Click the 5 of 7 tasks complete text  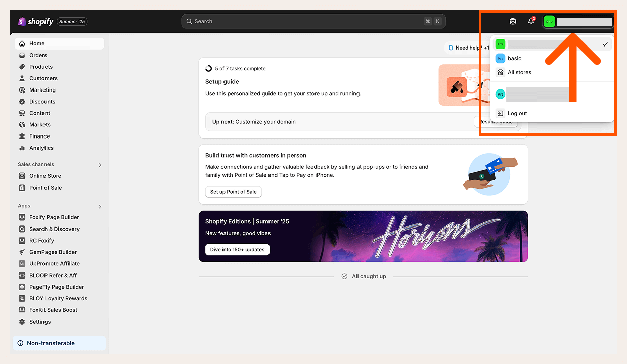click(240, 69)
